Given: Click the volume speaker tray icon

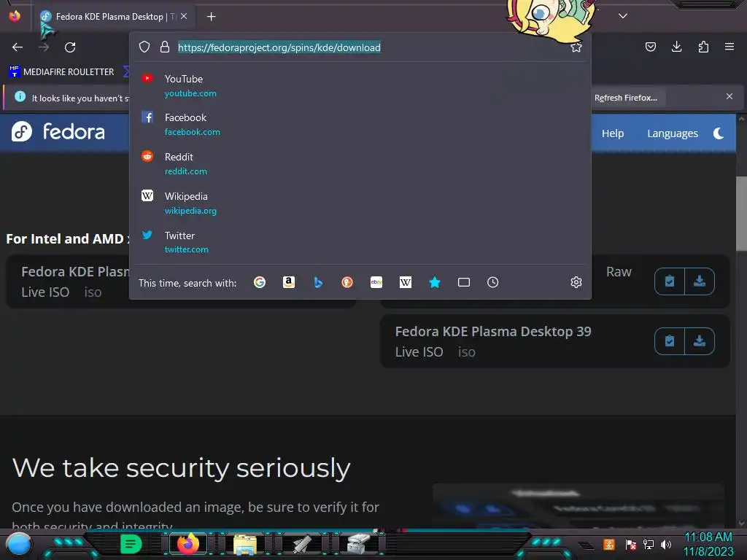Looking at the screenshot, I should point(666,544).
